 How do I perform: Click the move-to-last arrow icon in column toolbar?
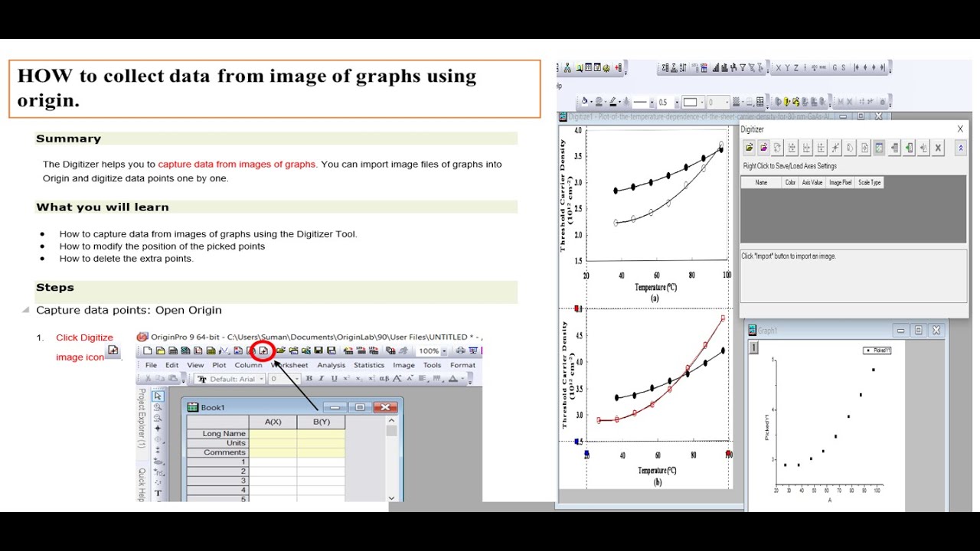(883, 67)
